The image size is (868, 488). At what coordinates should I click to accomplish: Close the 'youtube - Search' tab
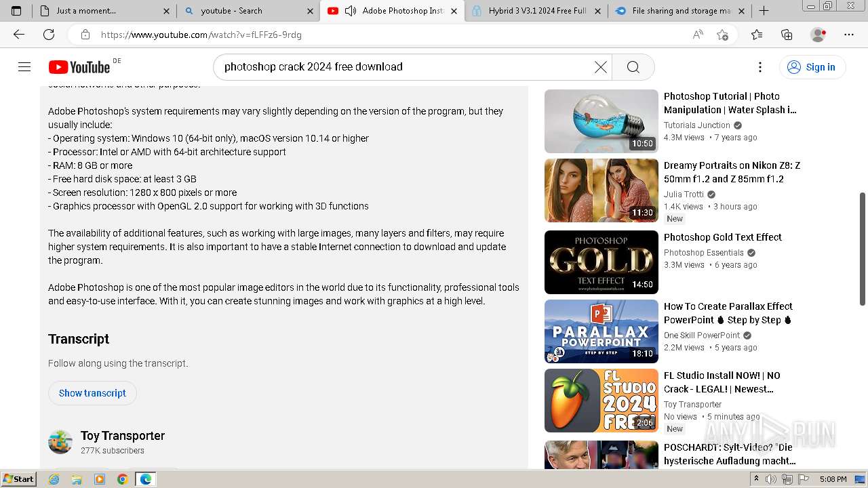pos(311,11)
